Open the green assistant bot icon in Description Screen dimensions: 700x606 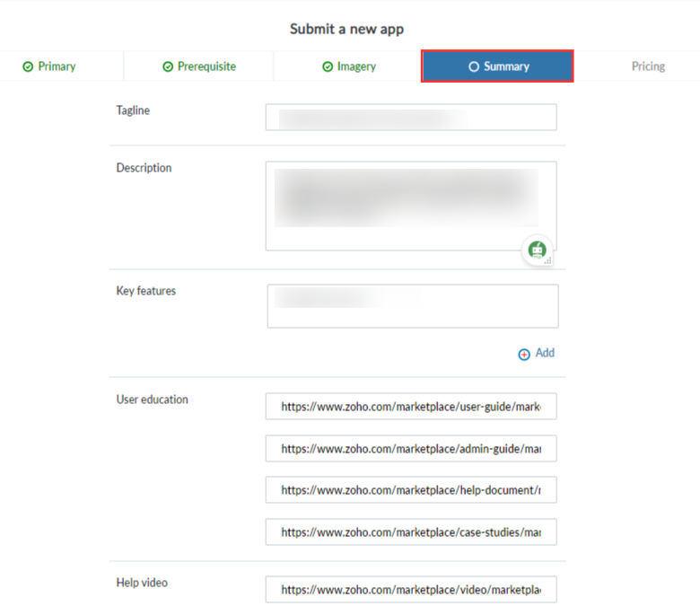pyautogui.click(x=537, y=250)
